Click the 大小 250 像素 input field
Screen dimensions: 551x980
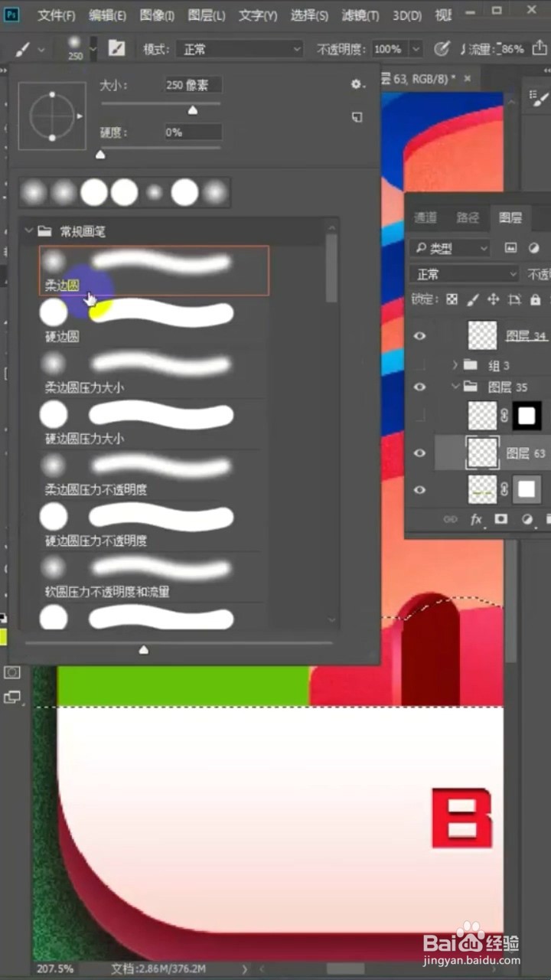click(x=194, y=85)
